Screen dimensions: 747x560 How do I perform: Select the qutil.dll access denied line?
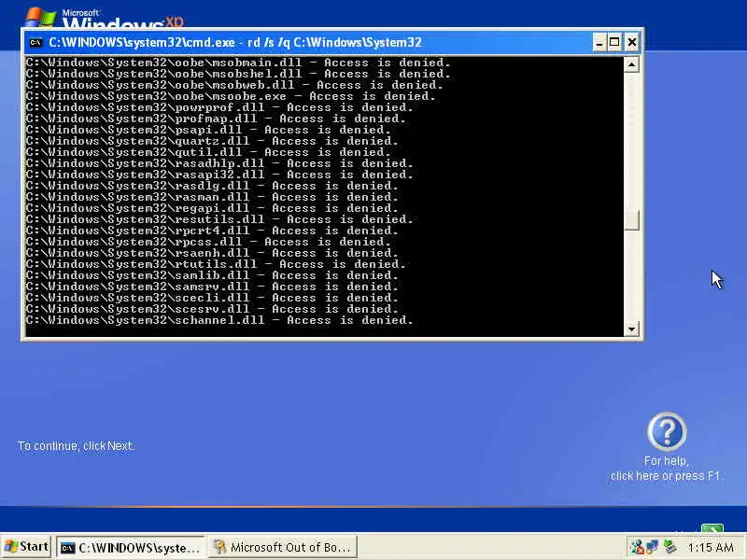click(x=208, y=152)
